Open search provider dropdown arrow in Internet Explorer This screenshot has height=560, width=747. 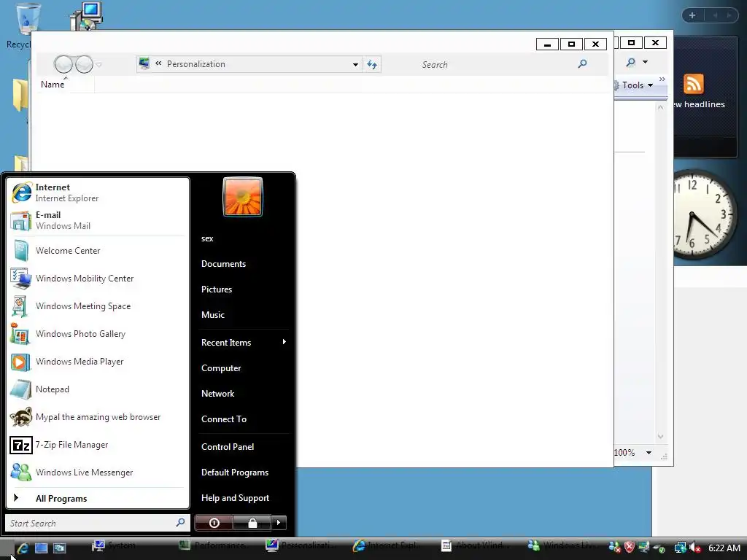646,62
